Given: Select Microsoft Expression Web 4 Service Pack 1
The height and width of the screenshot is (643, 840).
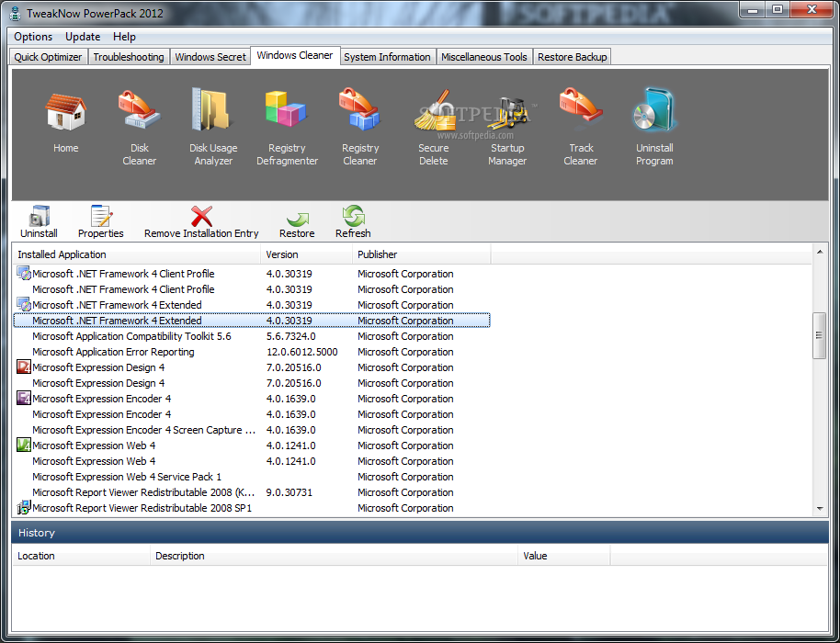Looking at the screenshot, I should pyautogui.click(x=251, y=477).
